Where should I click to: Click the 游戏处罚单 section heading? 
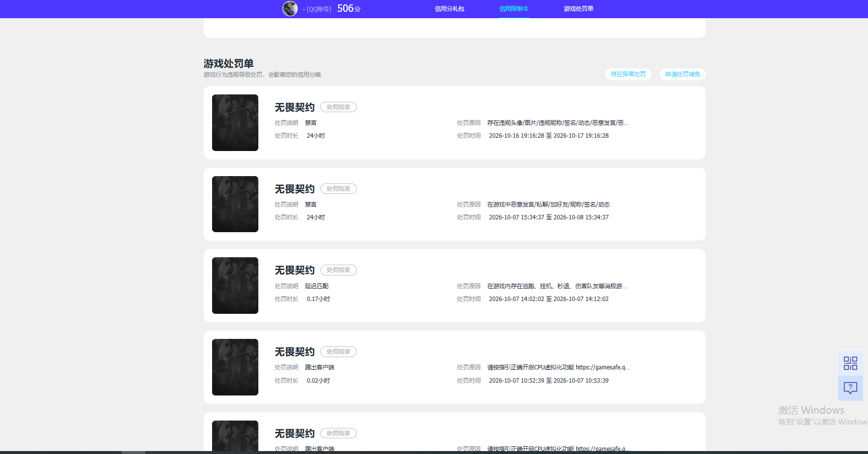pos(229,63)
